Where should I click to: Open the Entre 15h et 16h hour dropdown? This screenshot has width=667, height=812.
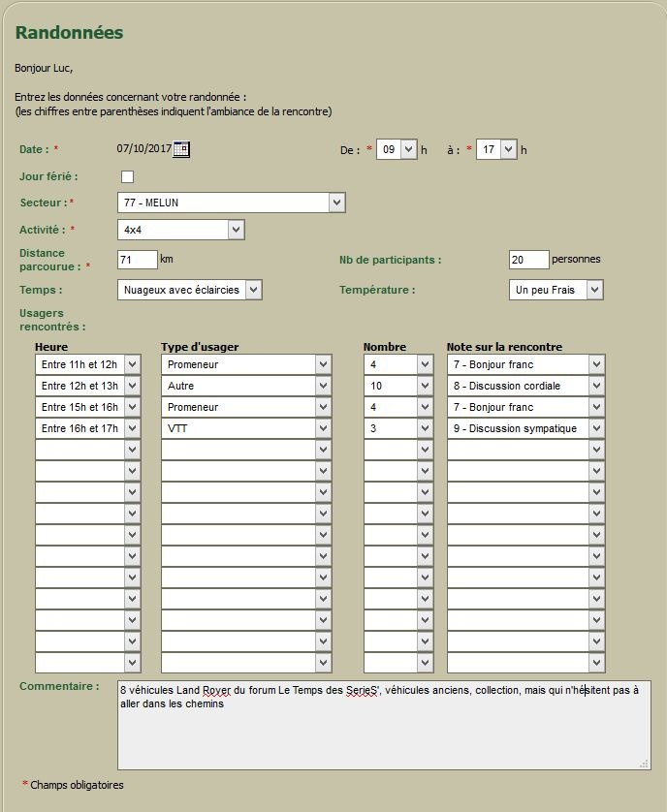[x=88, y=407]
